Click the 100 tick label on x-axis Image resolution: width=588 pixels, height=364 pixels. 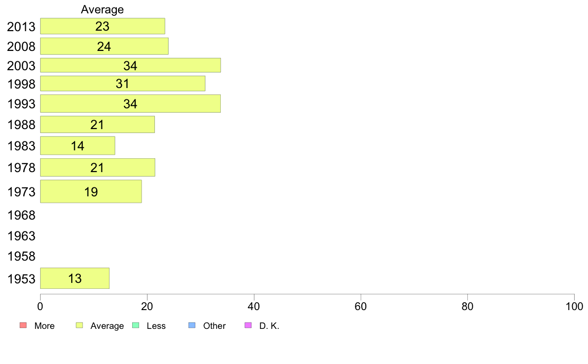[574, 307]
